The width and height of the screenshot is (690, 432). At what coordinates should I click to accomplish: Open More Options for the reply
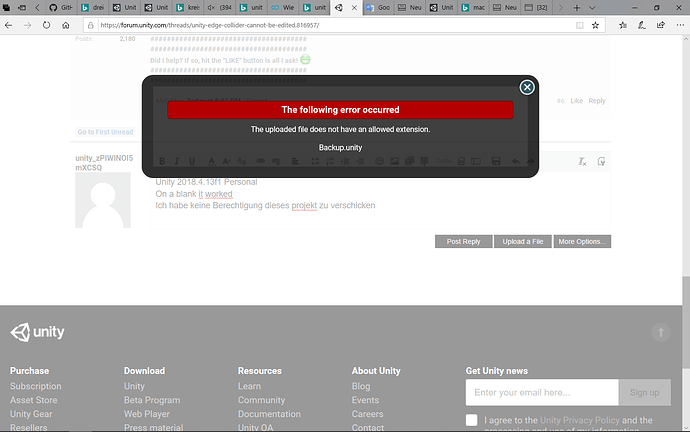(x=582, y=242)
